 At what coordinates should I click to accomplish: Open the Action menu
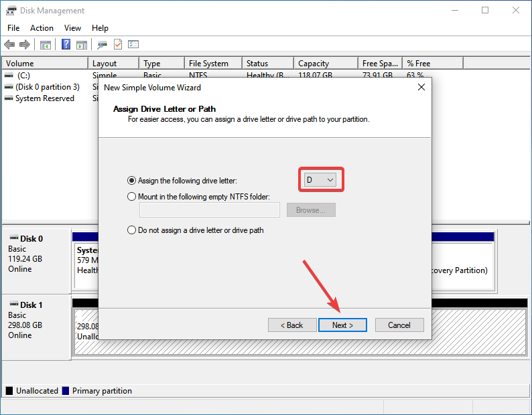42,28
